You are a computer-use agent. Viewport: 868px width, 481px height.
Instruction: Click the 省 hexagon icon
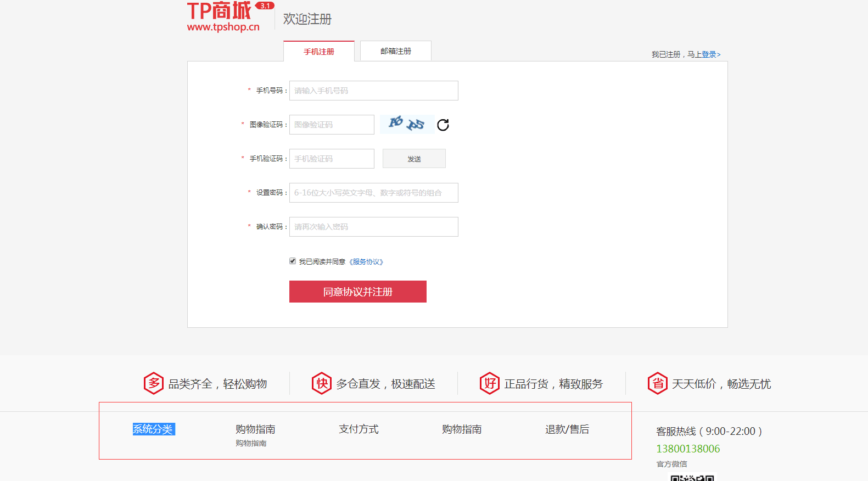[x=658, y=383]
